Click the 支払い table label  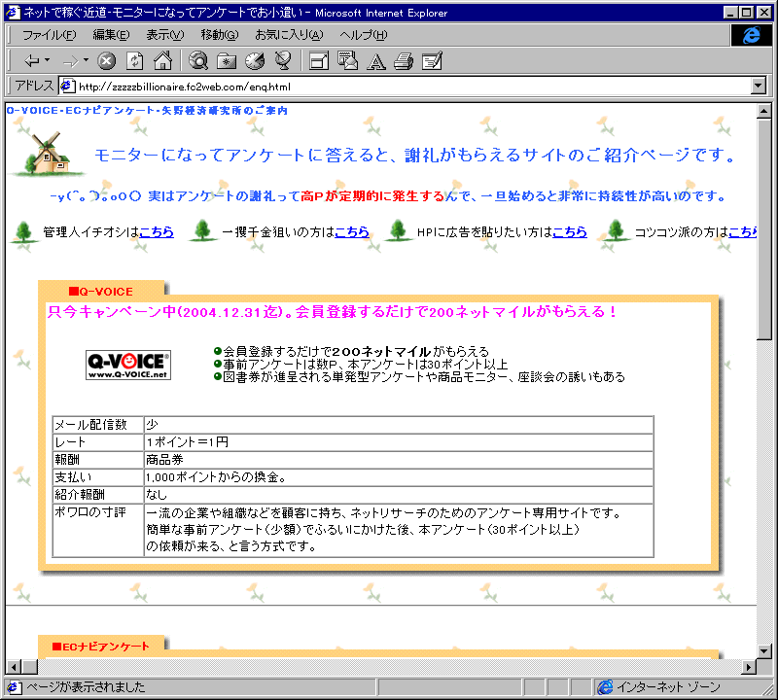coord(73,477)
